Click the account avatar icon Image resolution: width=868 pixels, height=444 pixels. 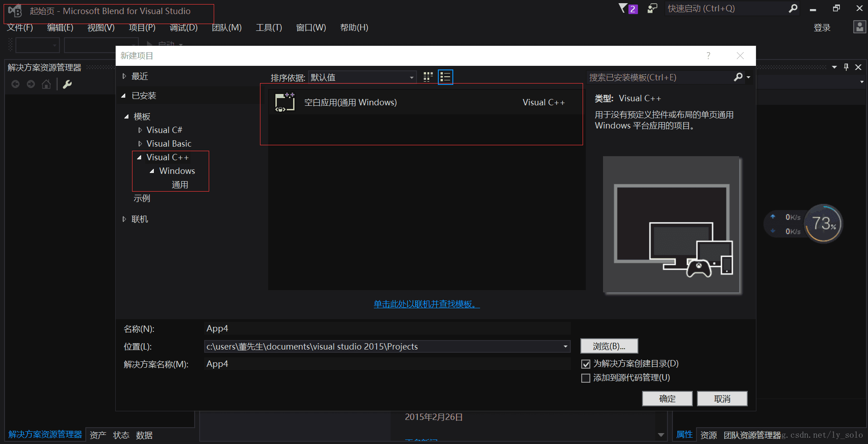[x=859, y=27]
